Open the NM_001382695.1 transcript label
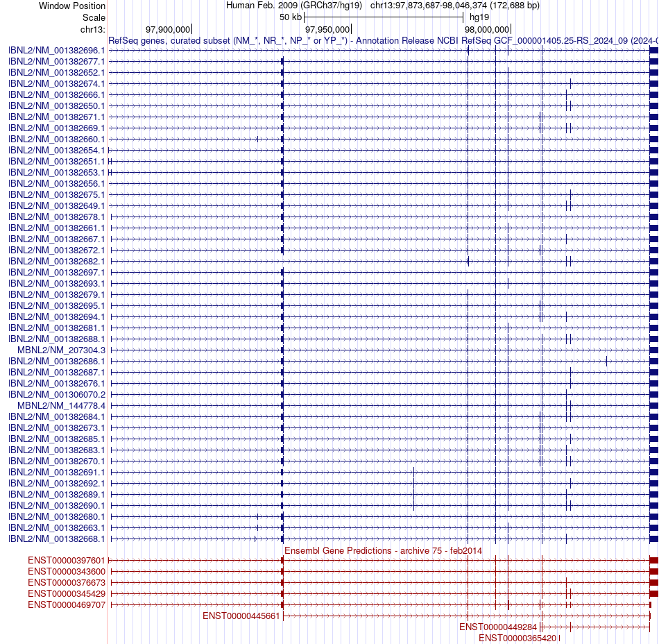659x644 pixels. (x=57, y=306)
